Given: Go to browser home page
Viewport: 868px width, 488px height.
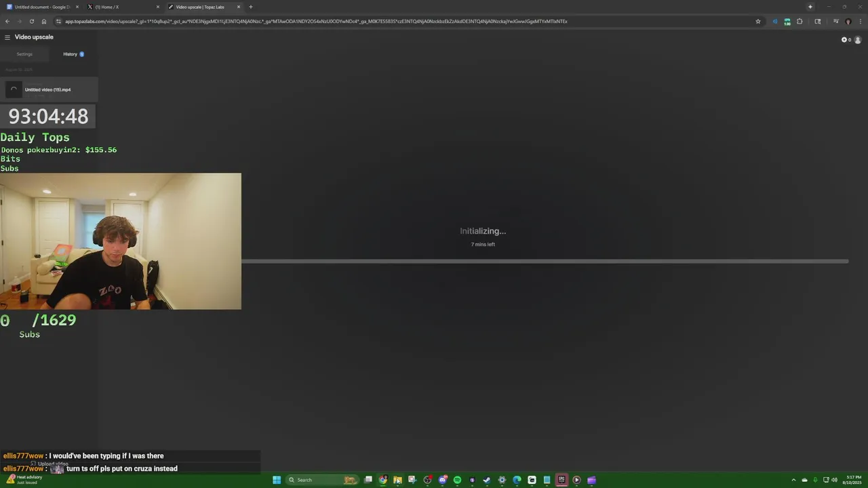Looking at the screenshot, I should pyautogui.click(x=44, y=21).
